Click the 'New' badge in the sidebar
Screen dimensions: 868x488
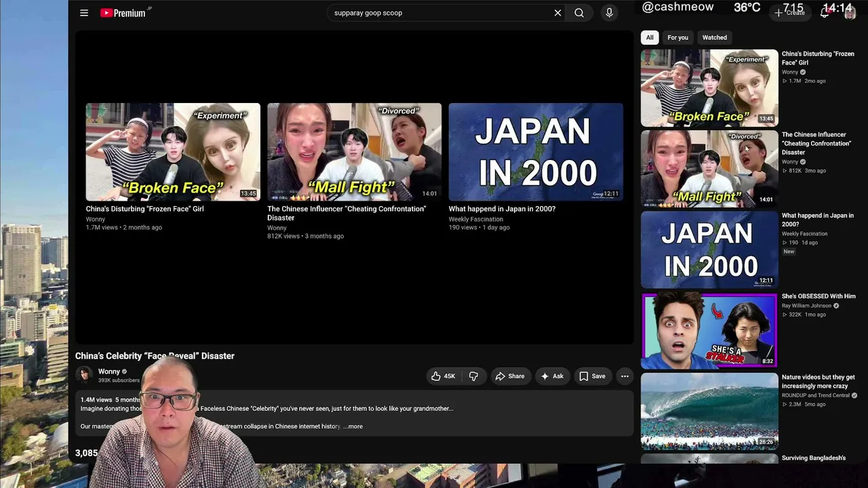(789, 251)
